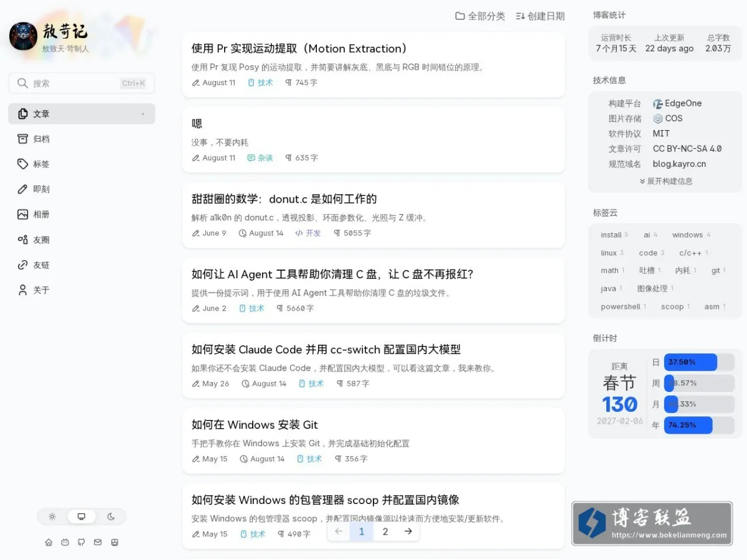
Task: Click 22 days ago last update value
Action: coord(669,49)
